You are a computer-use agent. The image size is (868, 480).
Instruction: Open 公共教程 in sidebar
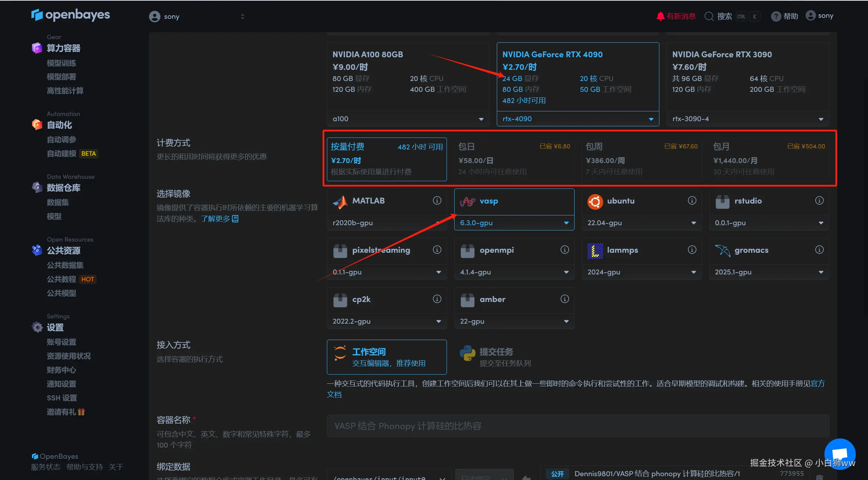(x=61, y=279)
